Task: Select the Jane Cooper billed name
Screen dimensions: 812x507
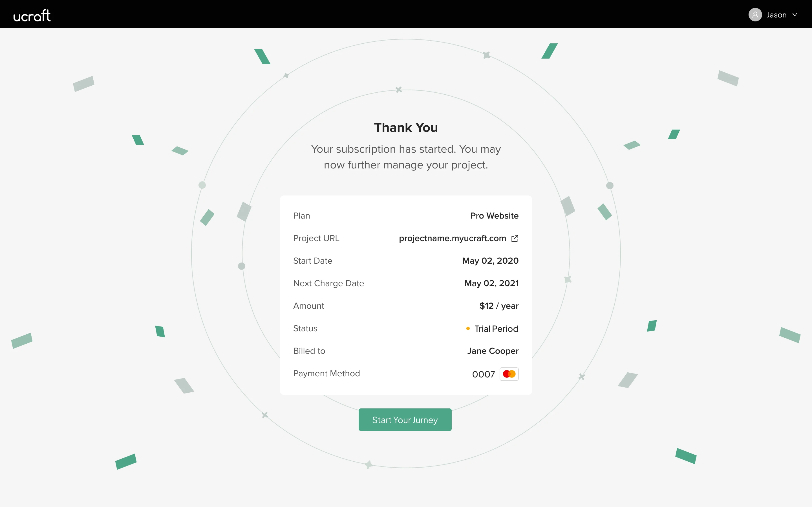Action: tap(493, 351)
